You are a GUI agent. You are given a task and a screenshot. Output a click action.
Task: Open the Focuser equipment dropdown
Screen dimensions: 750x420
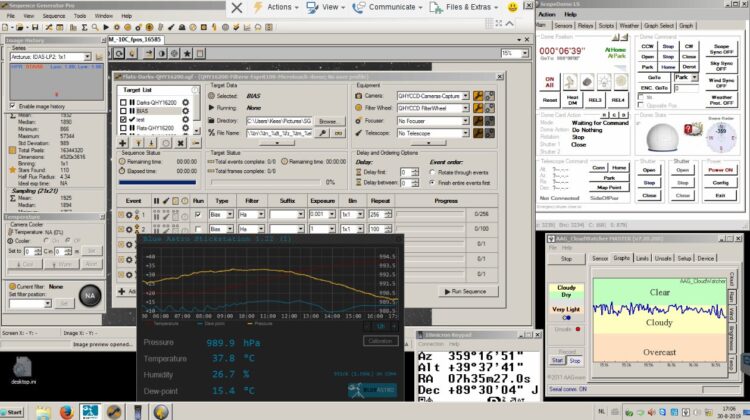point(465,121)
